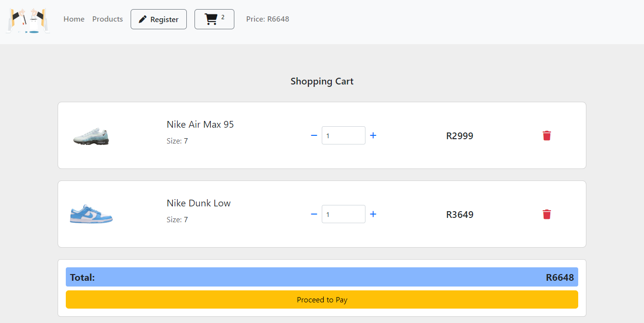Image resolution: width=644 pixels, height=323 pixels.
Task: Delete Nike Air Max 95 with trash icon
Action: [547, 135]
